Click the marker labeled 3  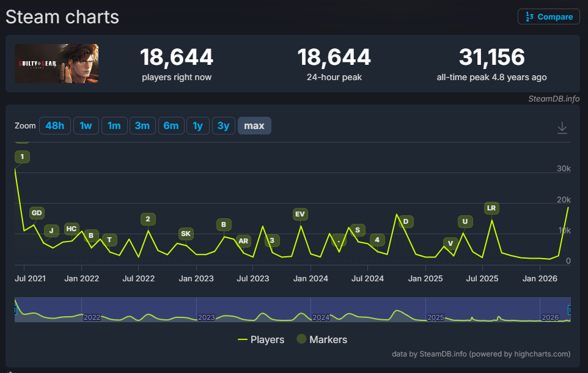click(272, 240)
